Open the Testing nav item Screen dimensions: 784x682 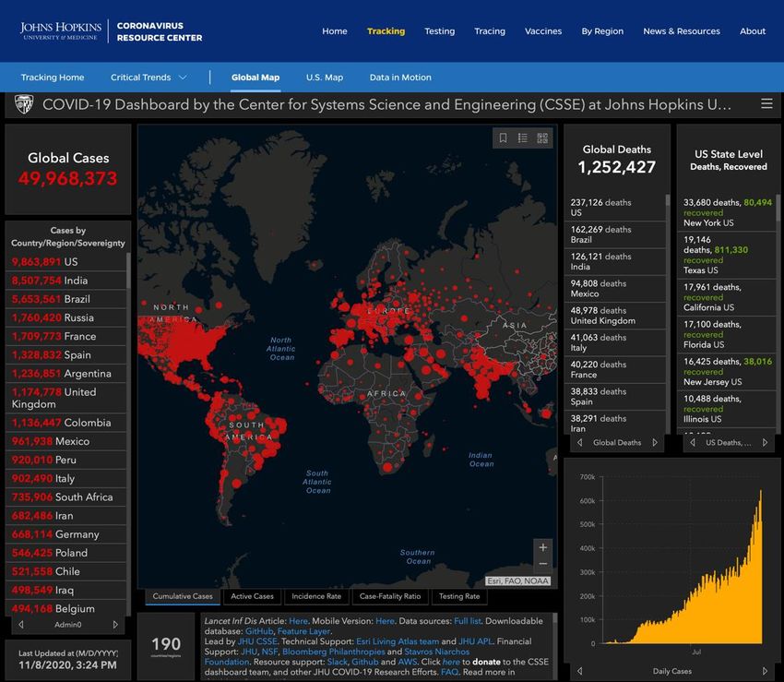click(x=439, y=31)
